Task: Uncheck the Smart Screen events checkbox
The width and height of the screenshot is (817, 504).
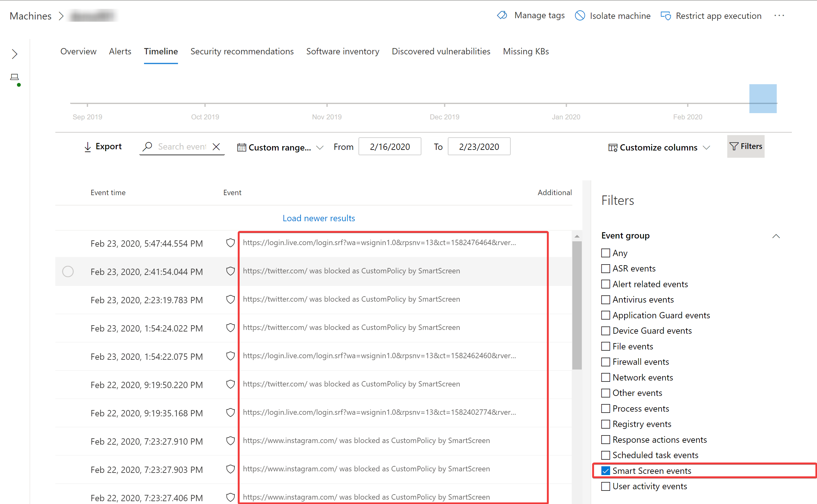Action: click(605, 471)
